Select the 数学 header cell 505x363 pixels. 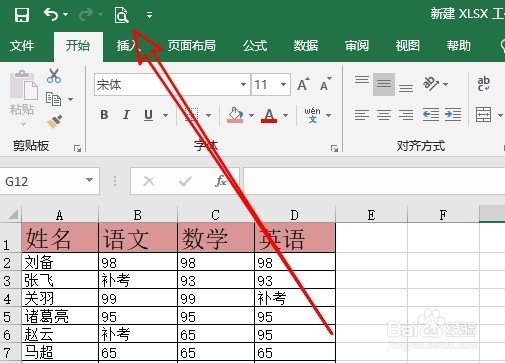216,238
